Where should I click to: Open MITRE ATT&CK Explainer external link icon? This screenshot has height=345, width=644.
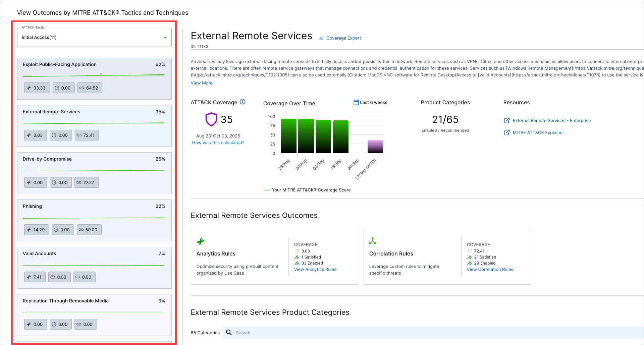pyautogui.click(x=507, y=132)
